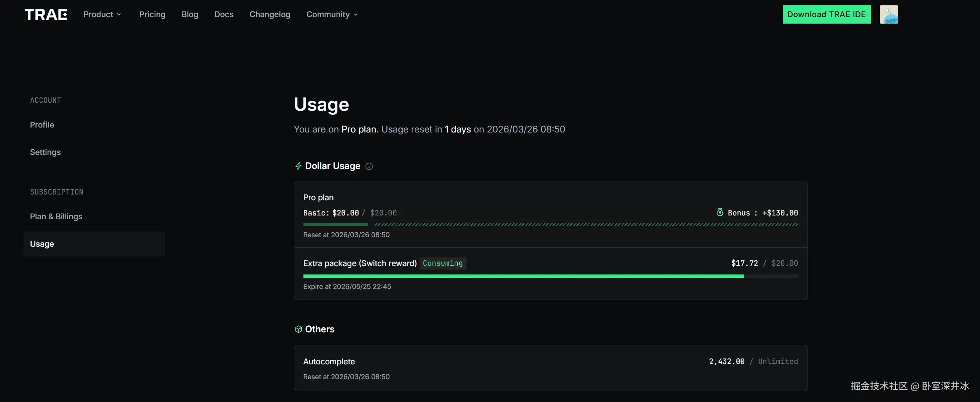Go to the Blog page
The width and height of the screenshot is (980, 402).
(190, 14)
